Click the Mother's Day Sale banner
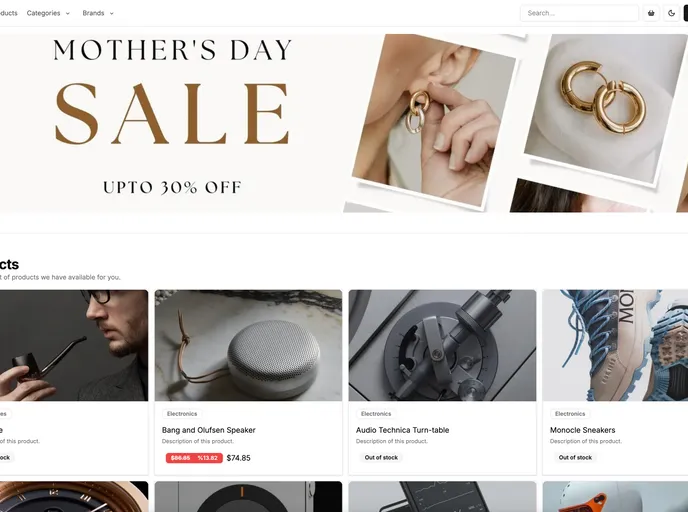Image resolution: width=688 pixels, height=512 pixels. (x=344, y=123)
